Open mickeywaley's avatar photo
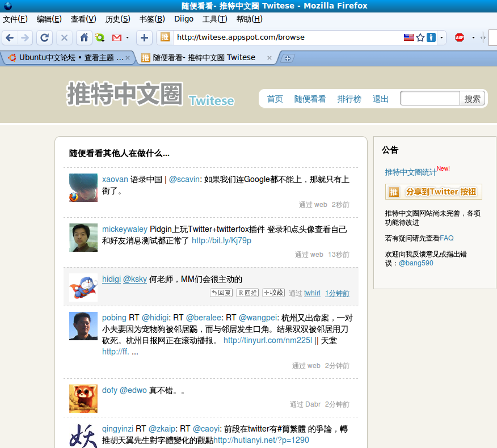This screenshot has height=448, width=497. pos(83,238)
